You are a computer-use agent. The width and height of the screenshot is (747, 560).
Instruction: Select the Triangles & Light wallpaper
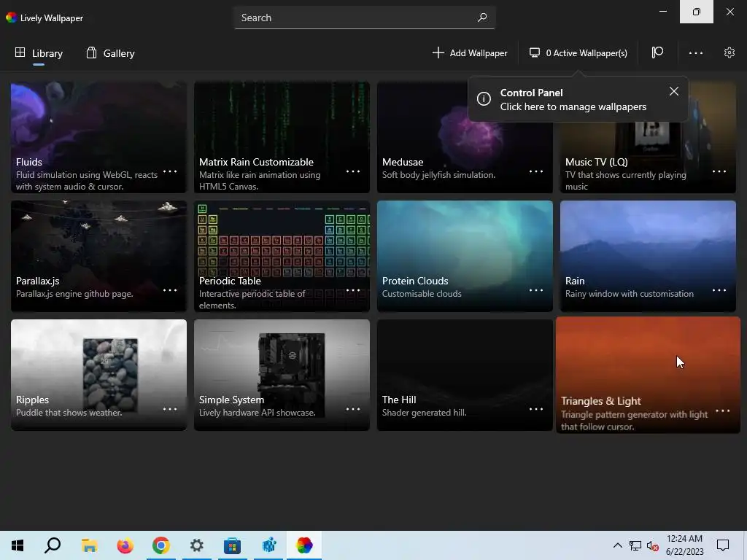[648, 376]
